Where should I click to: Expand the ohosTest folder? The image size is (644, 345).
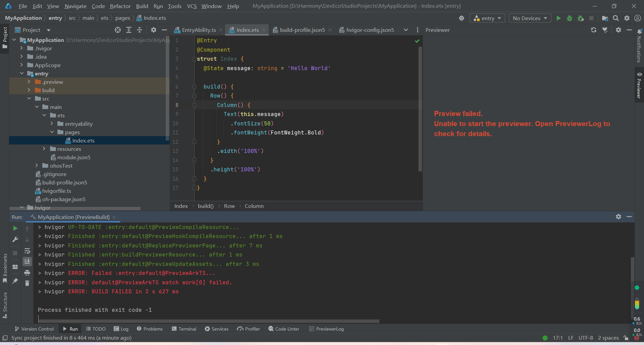click(37, 166)
